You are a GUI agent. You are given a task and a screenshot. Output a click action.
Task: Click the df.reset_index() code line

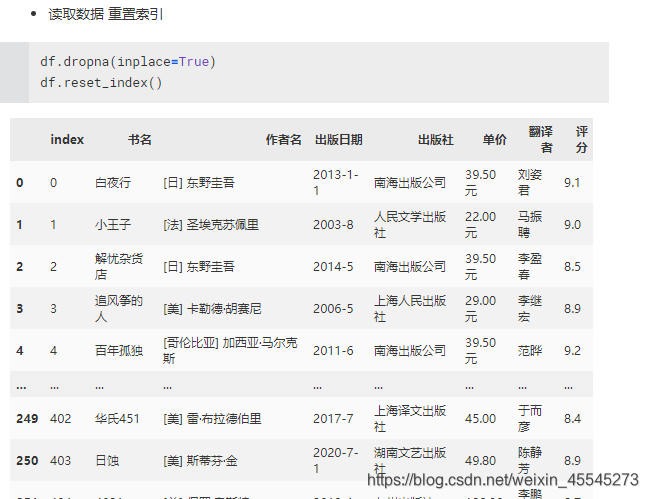coord(101,82)
